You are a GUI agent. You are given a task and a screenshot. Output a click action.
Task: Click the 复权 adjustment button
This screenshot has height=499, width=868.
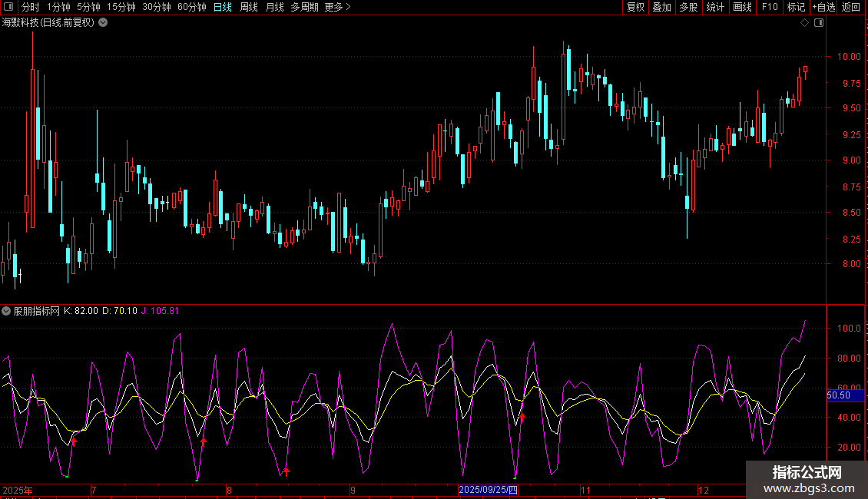[x=635, y=8]
